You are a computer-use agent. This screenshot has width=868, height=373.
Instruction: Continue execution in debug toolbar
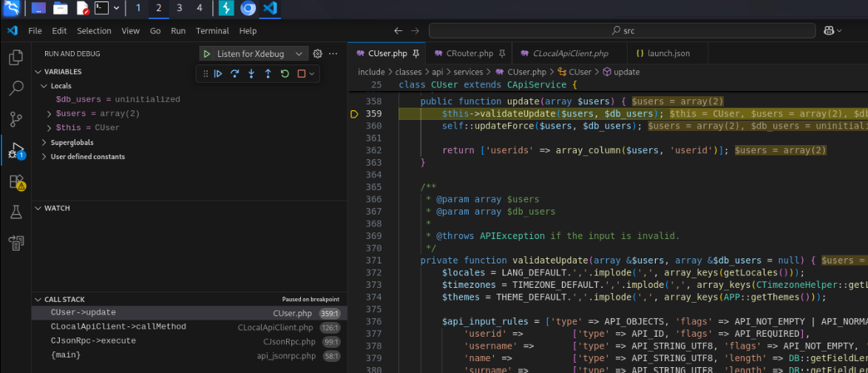point(218,74)
